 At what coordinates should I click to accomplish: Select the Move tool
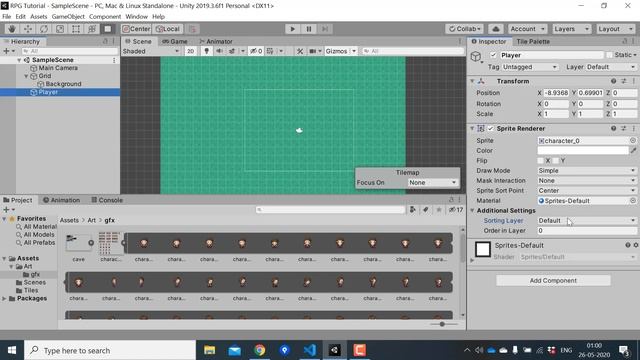click(x=28, y=29)
